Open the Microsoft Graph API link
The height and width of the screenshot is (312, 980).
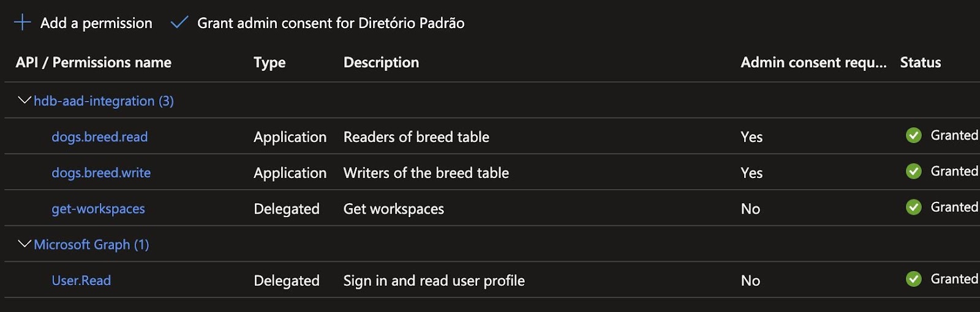click(x=91, y=245)
